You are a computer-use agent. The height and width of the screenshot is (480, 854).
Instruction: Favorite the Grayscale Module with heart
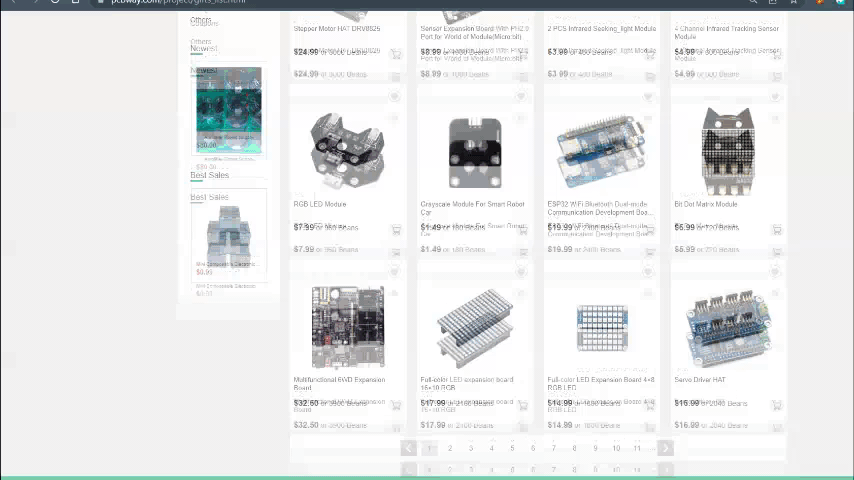[x=521, y=96]
